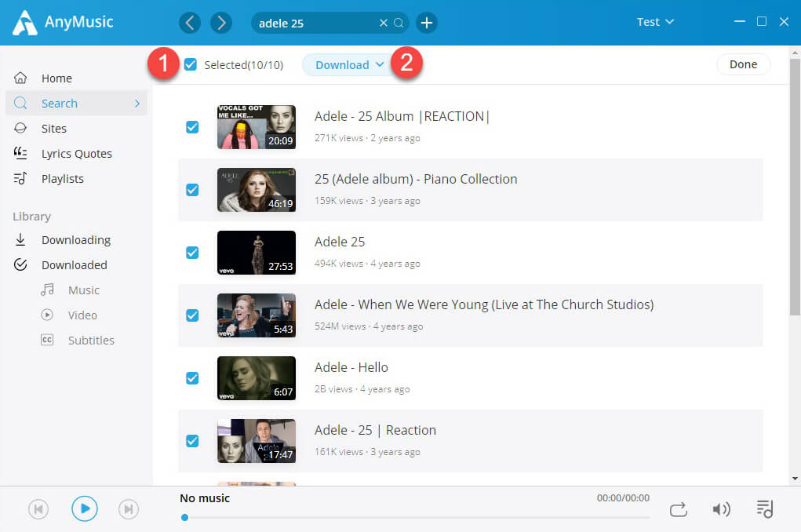Open the play queue list icon
Viewport: 801px width, 532px height.
tap(765, 509)
